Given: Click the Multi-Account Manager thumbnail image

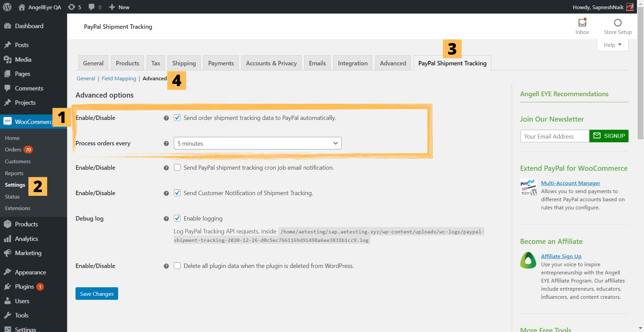Looking at the screenshot, I should click(x=529, y=187).
